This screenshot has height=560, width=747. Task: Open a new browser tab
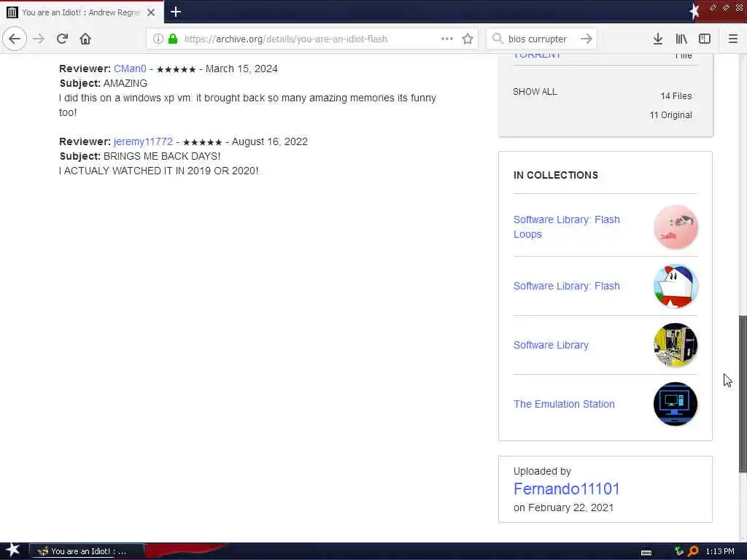[x=176, y=12]
